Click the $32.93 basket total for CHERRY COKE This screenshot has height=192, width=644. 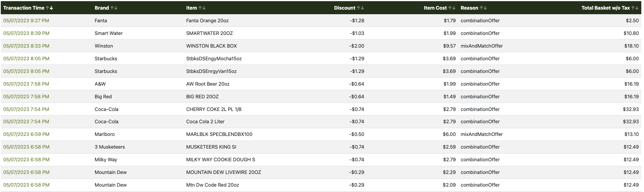631,109
